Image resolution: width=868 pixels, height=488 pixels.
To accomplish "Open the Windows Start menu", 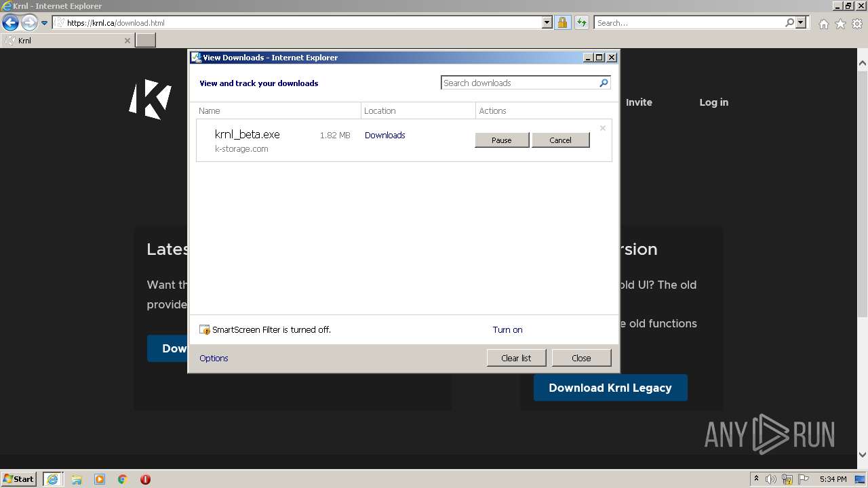I will click(x=19, y=479).
